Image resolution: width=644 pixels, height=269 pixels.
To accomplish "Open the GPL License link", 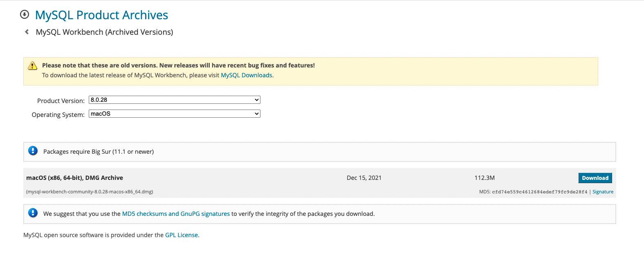I will 182,235.
